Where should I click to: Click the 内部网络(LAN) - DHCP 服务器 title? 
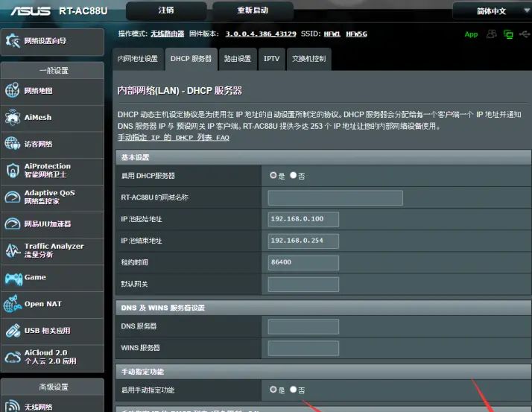click(180, 91)
